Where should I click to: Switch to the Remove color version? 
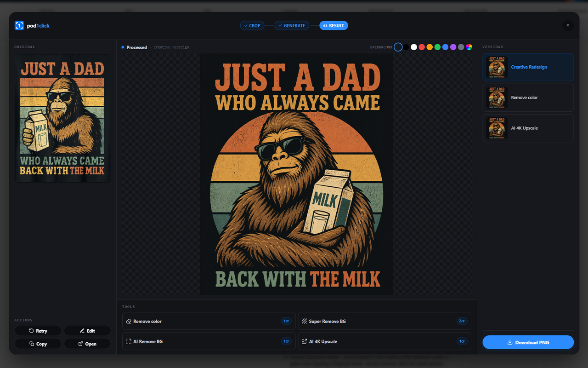point(528,98)
